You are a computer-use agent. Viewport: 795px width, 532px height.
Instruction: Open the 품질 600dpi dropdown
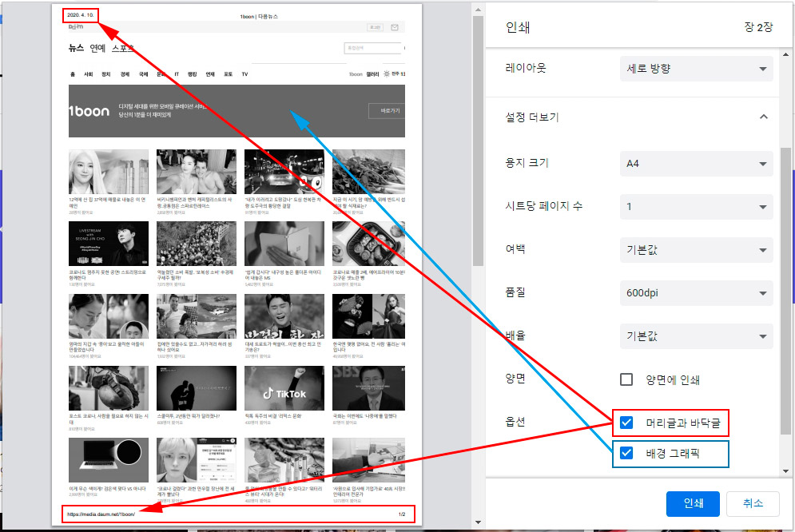tap(696, 293)
